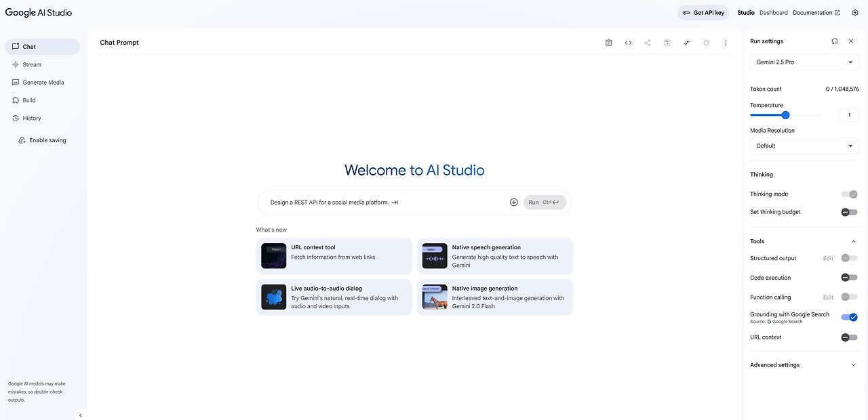Enable the Code execution switch
The height and width of the screenshot is (420, 868).
point(850,278)
